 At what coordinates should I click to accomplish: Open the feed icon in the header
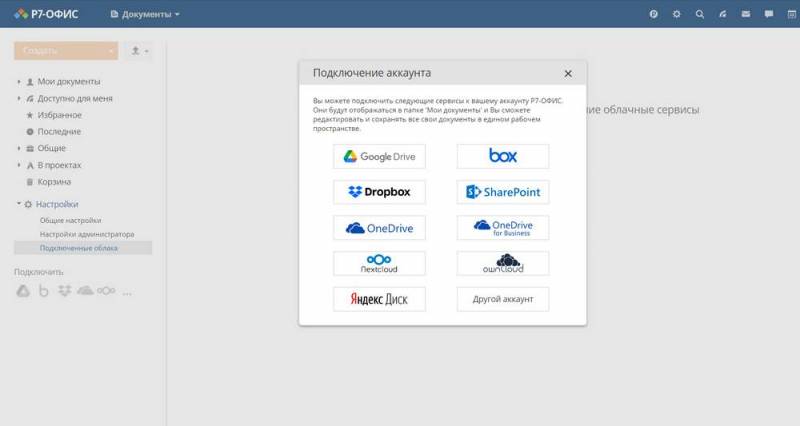(722, 14)
